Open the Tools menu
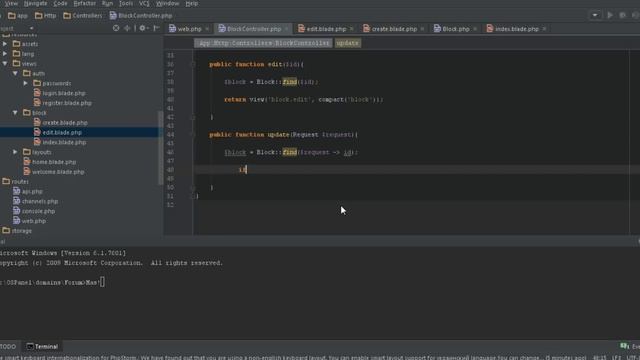This screenshot has width=640, height=360. tap(126, 3)
